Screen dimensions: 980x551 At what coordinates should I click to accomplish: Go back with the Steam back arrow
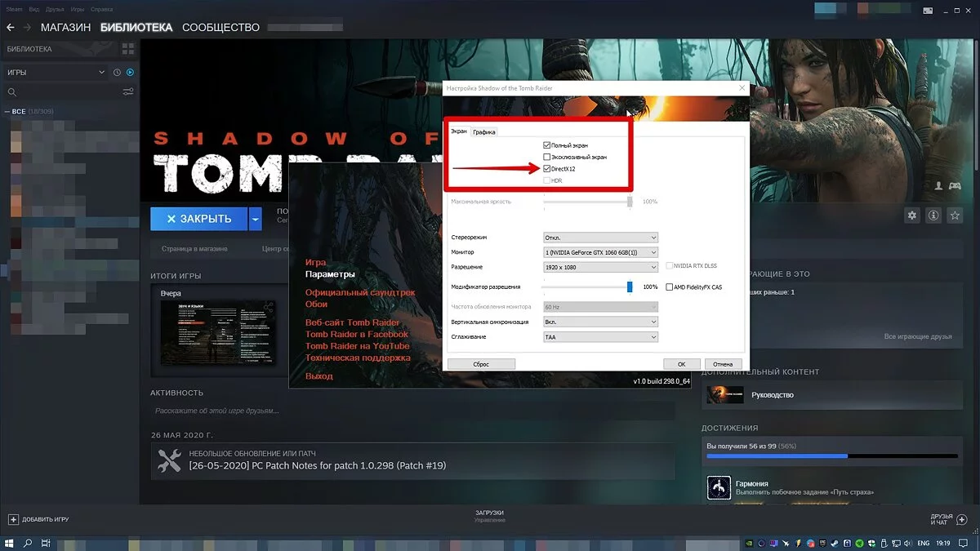[11, 28]
